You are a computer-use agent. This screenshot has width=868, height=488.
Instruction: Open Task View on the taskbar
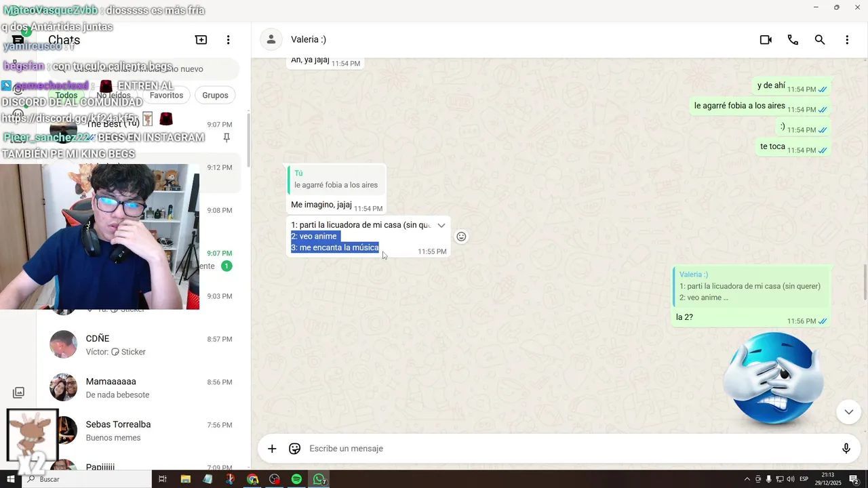click(x=163, y=479)
